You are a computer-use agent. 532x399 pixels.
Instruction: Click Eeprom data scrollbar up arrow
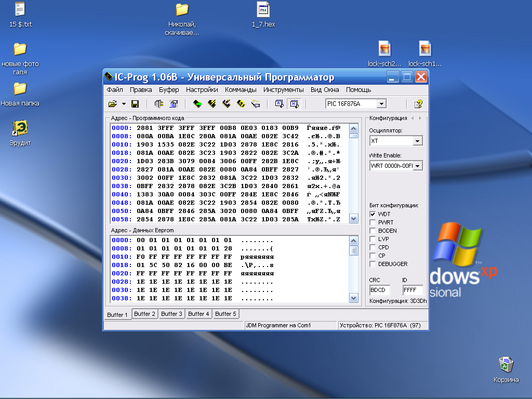pyautogui.click(x=353, y=241)
